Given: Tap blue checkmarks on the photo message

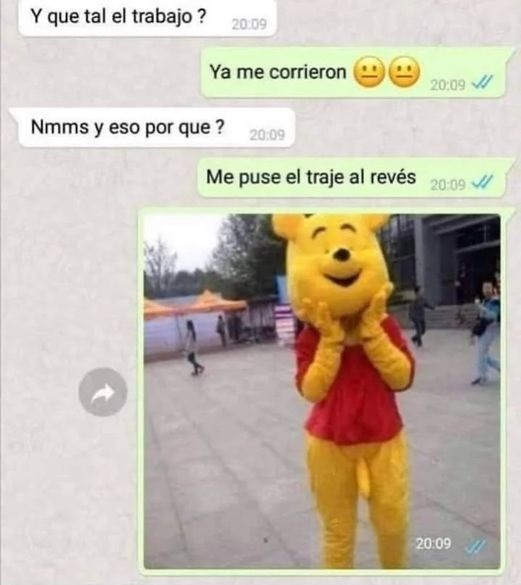Looking at the screenshot, I should point(475,547).
